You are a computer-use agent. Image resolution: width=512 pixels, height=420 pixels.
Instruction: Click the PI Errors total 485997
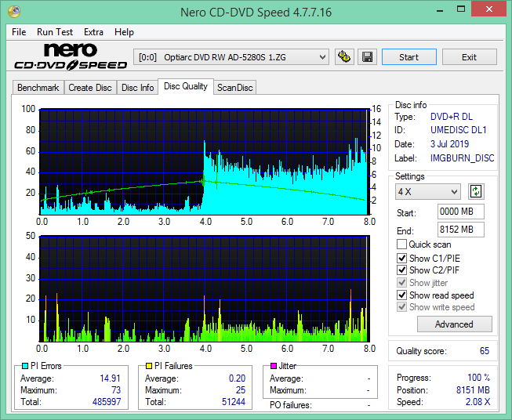click(x=107, y=402)
